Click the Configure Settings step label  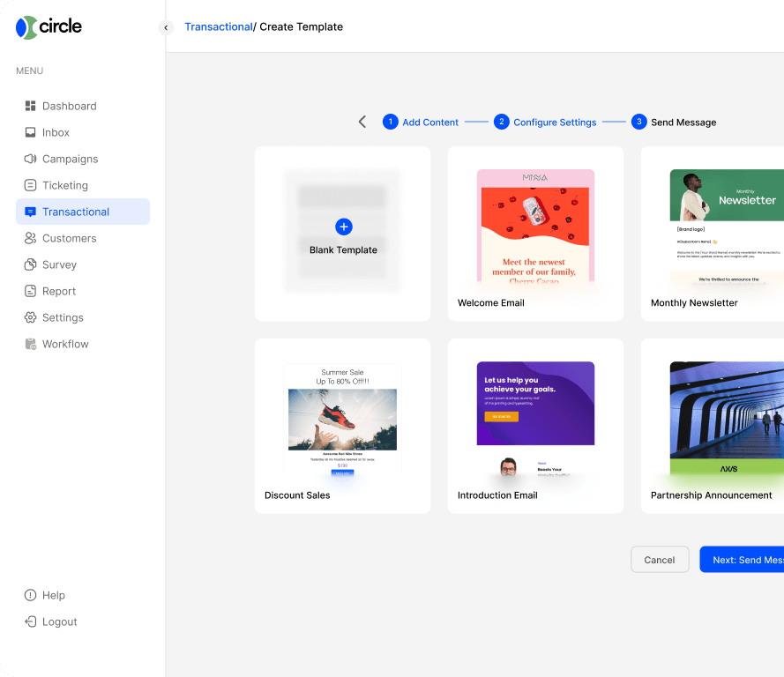click(x=555, y=123)
